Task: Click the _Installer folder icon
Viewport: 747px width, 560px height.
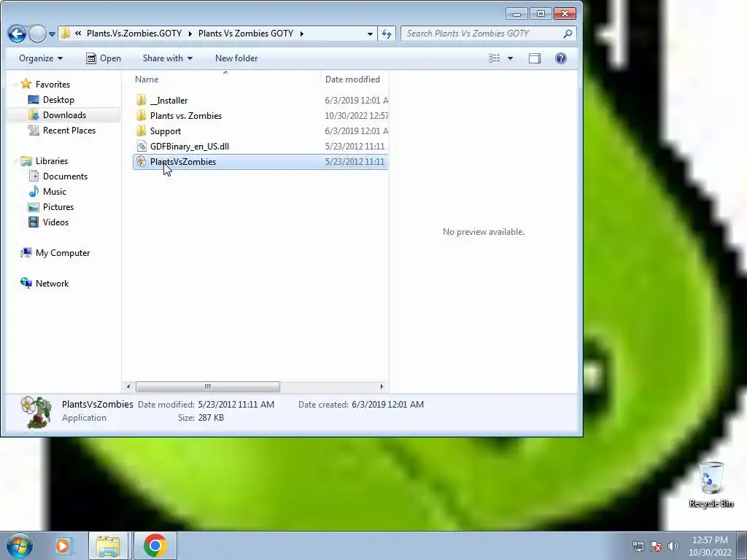Action: tap(141, 101)
